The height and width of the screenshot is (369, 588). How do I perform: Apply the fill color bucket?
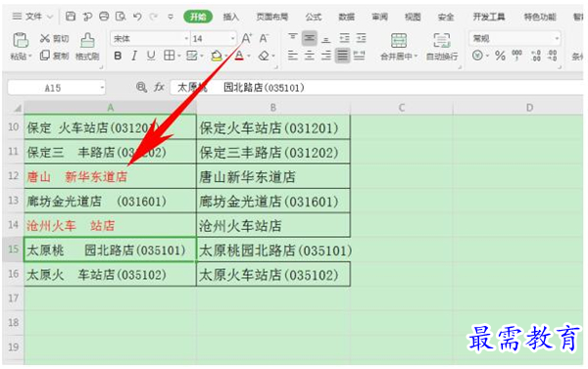pyautogui.click(x=216, y=56)
